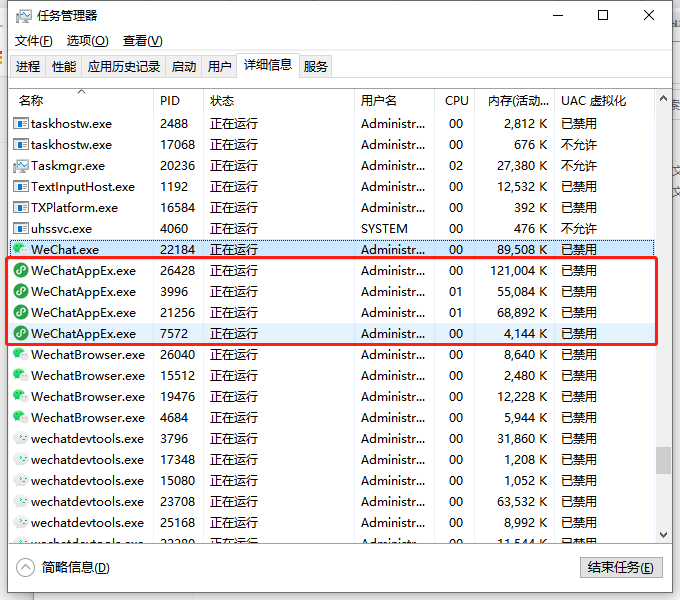Viewport: 680px width, 600px height.
Task: Click the scrollbar down arrow
Action: pos(663,535)
